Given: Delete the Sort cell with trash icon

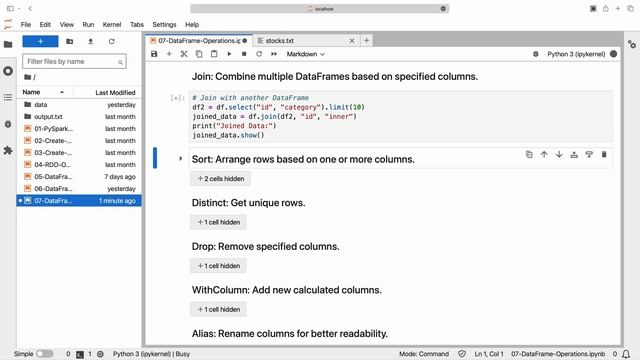Looking at the screenshot, I should point(604,154).
